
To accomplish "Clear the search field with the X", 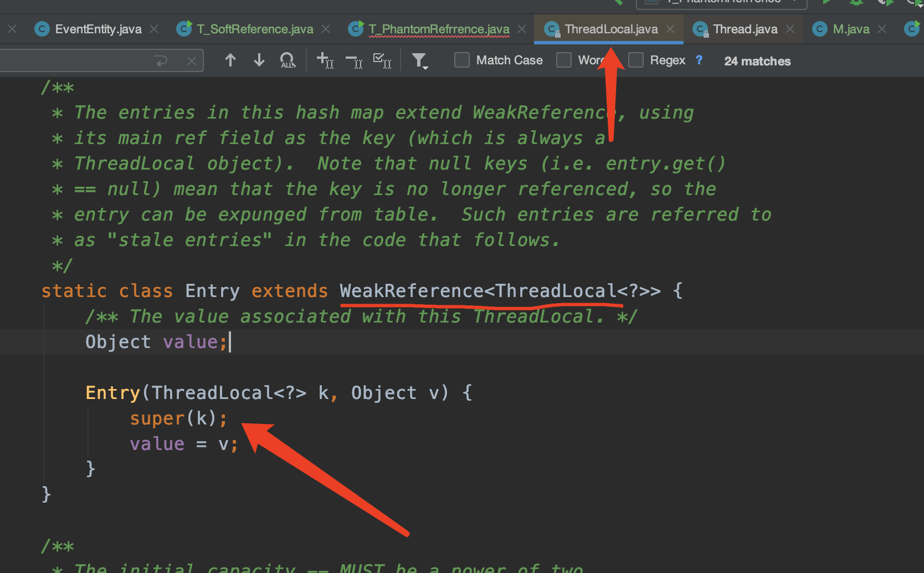I will (191, 60).
